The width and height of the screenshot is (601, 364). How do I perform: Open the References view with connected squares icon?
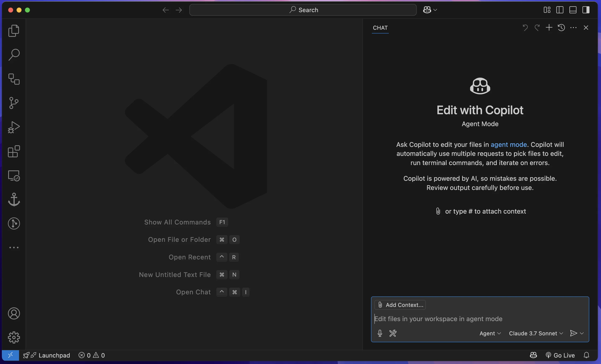(x=14, y=79)
